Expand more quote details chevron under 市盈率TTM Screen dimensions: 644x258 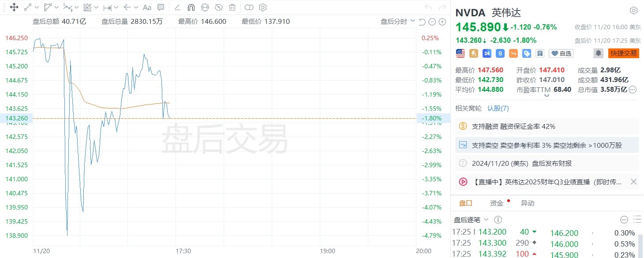547,96
